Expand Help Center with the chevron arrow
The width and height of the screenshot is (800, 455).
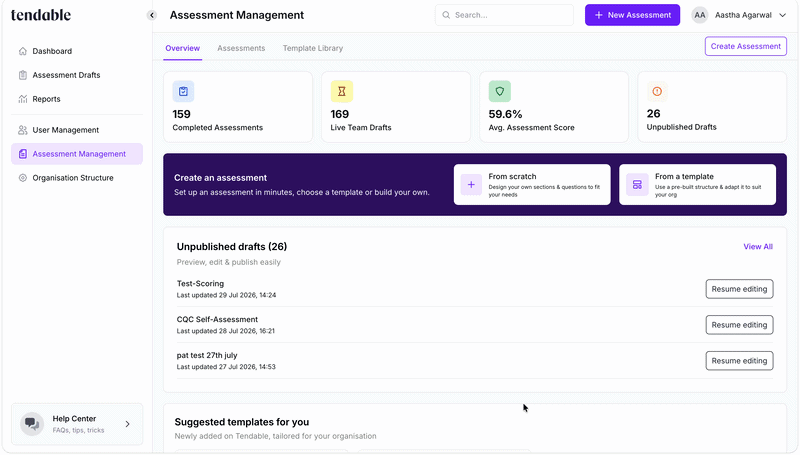tap(128, 424)
